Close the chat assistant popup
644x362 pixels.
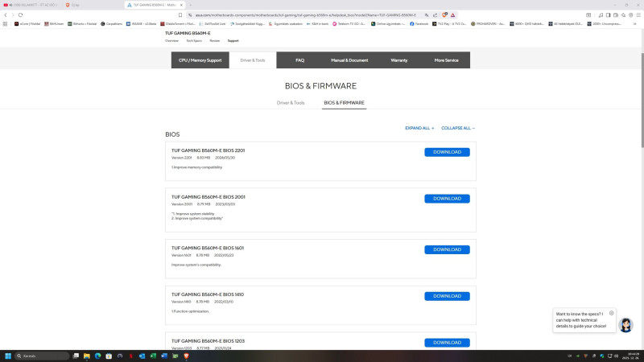pos(611,313)
